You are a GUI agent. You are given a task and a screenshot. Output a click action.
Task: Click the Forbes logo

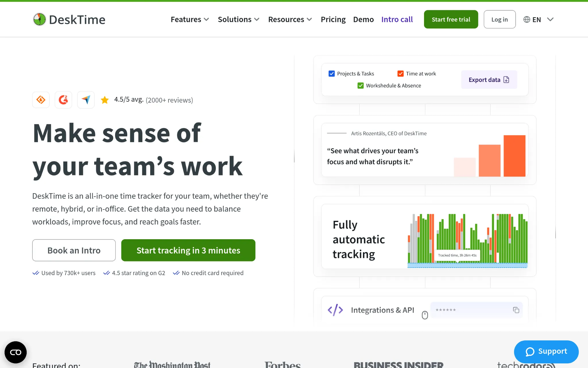tap(283, 365)
